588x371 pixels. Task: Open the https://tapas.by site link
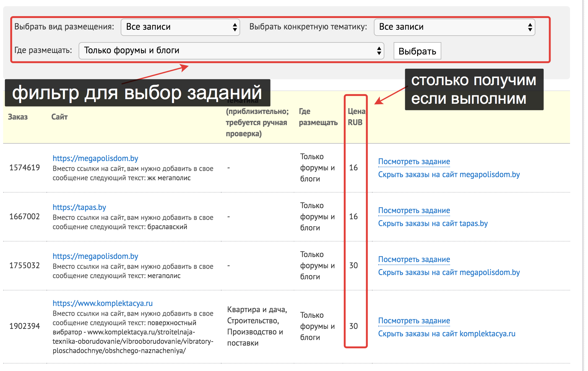coord(79,207)
